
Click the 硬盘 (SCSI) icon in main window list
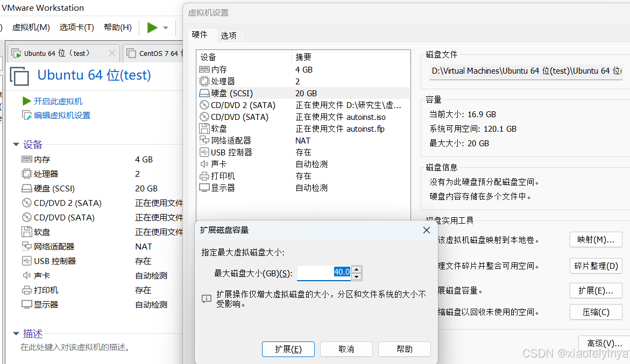[26, 188]
